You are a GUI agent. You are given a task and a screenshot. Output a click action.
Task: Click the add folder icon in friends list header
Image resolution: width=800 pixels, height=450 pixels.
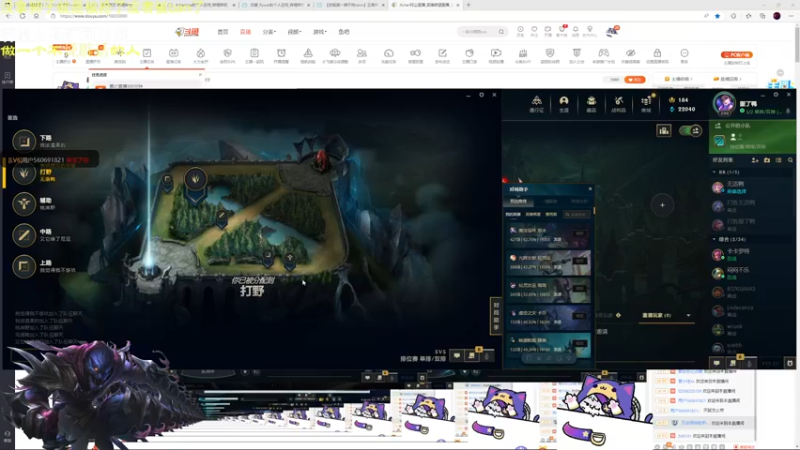(767, 160)
